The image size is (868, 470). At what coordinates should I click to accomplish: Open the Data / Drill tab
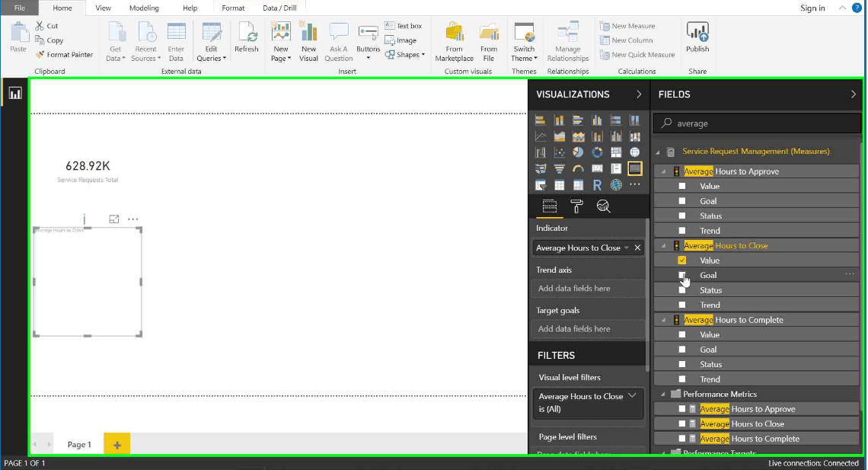[x=279, y=8]
